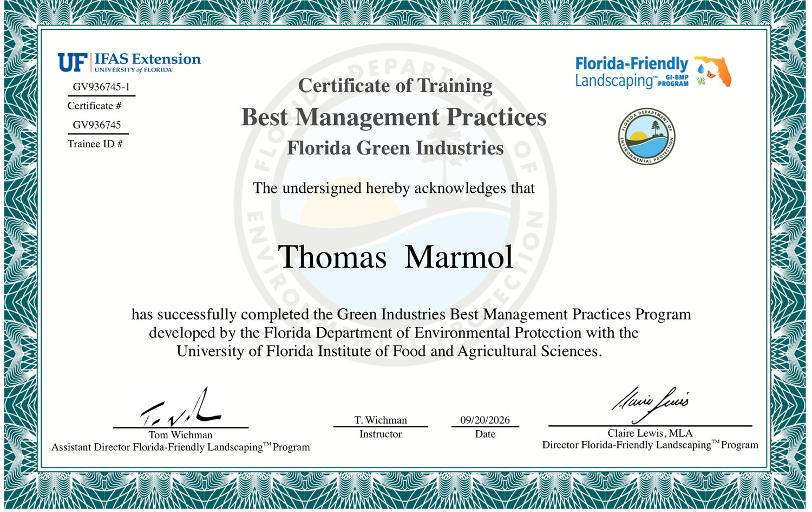The image size is (812, 512).
Task: Click the 'Florida Green Industries' subtitle
Action: (x=395, y=148)
